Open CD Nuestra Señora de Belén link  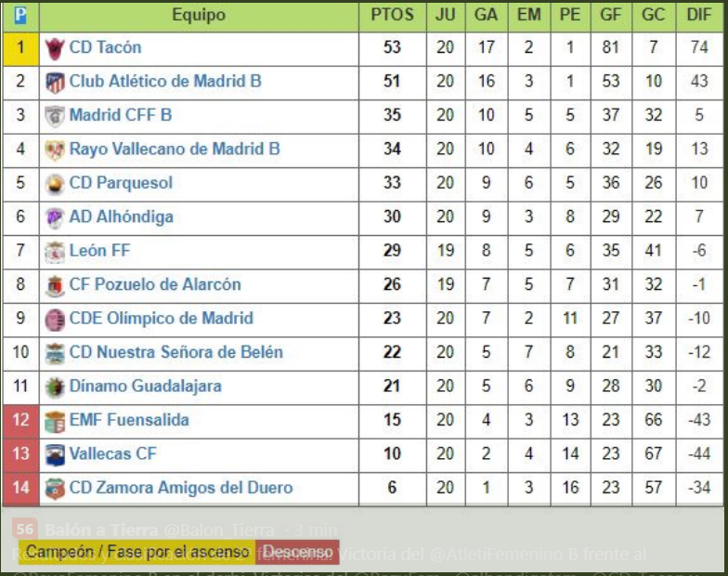pyautogui.click(x=175, y=353)
